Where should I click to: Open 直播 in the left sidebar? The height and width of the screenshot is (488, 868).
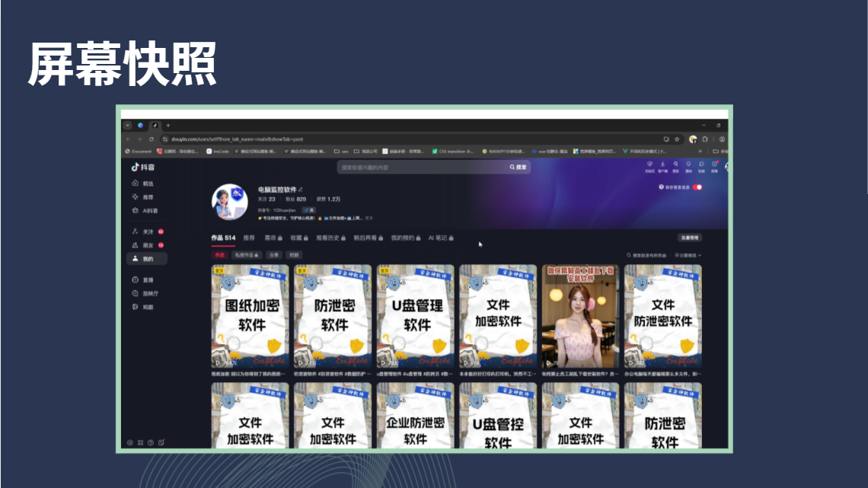click(x=143, y=280)
